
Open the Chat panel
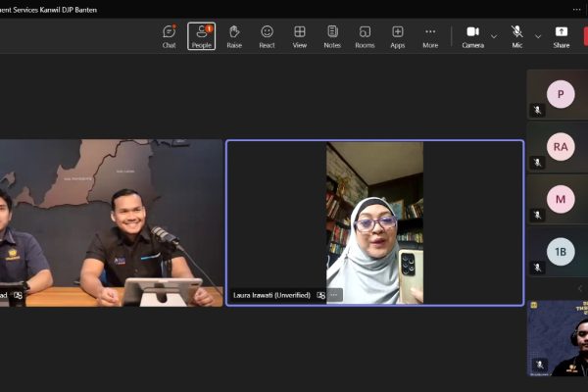point(169,36)
